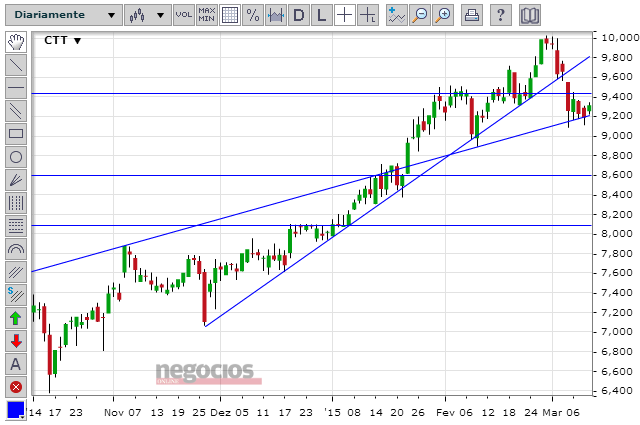Select the D scale button
This screenshot has width=640, height=425.
[x=299, y=15]
